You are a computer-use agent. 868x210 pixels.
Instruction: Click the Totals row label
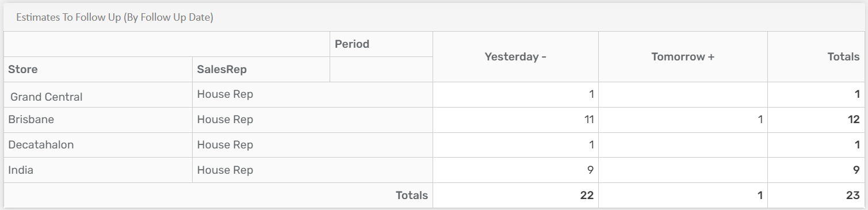coord(412,196)
